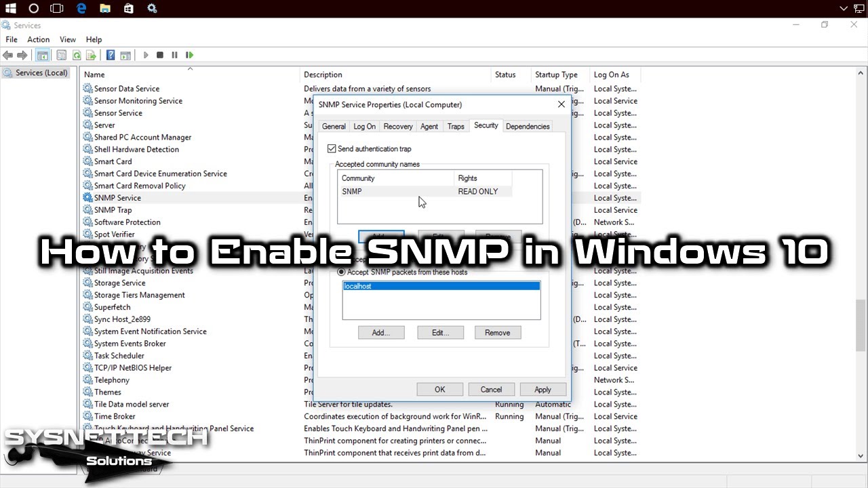Click the Services gear icon on taskbar

pyautogui.click(x=152, y=8)
